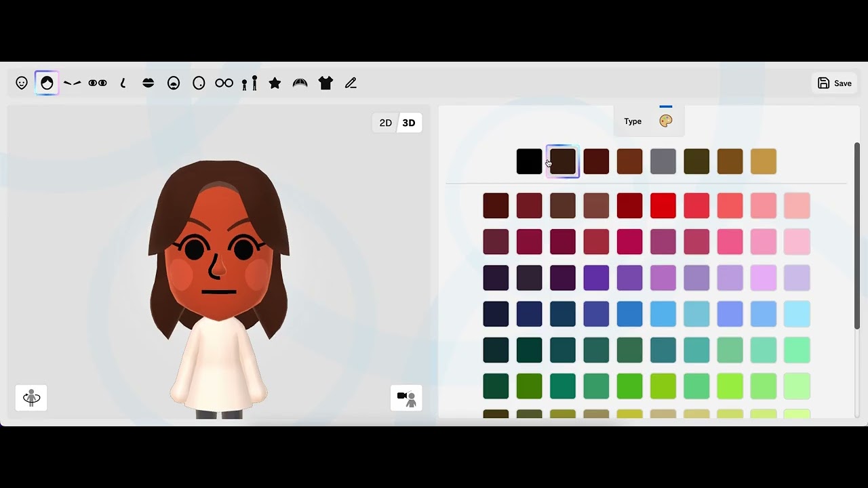Open the eyebrows category
Image resolution: width=868 pixels, height=488 pixels.
click(x=72, y=83)
